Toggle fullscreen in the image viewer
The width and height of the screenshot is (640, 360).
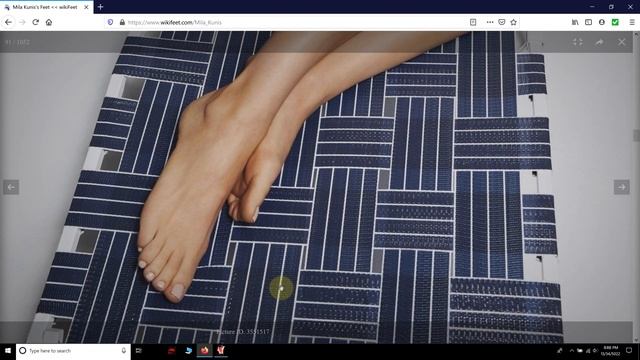tap(578, 42)
